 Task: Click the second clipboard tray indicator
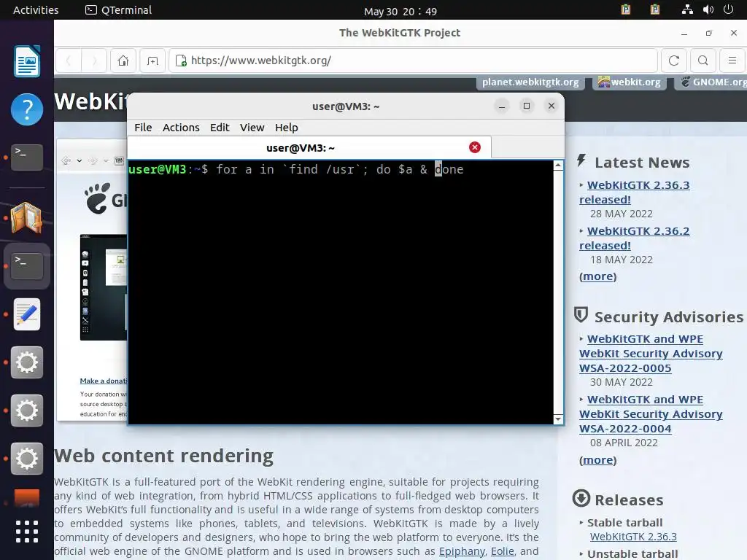click(x=655, y=9)
